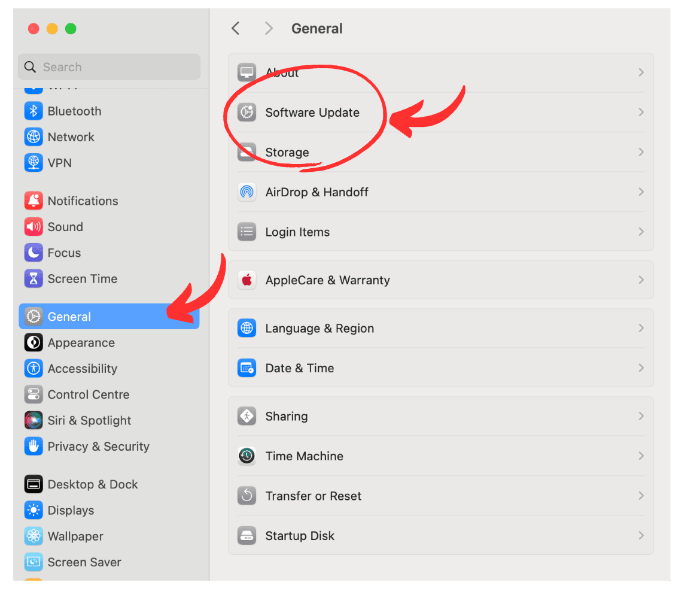Expand the Storage row chevron

[x=641, y=152]
